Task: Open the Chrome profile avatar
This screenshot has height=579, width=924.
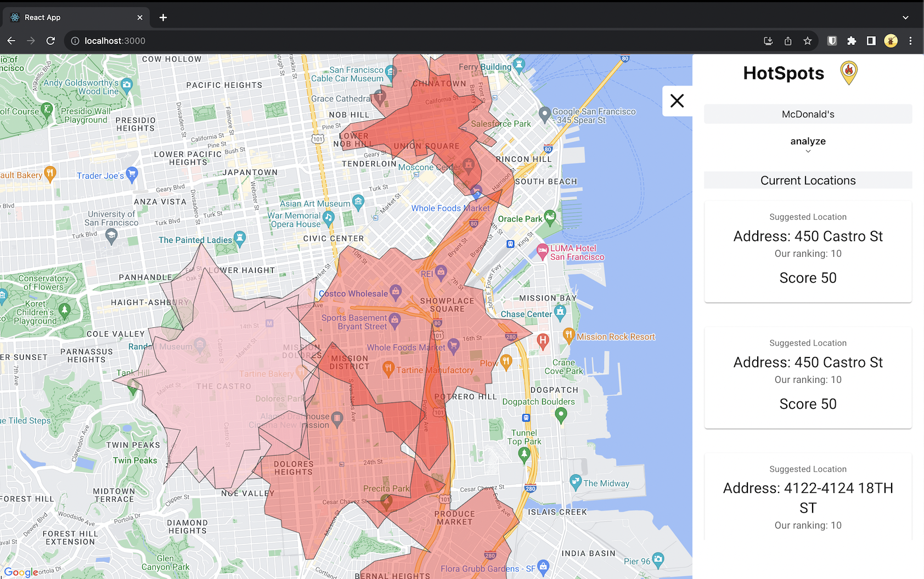Action: pos(891,41)
